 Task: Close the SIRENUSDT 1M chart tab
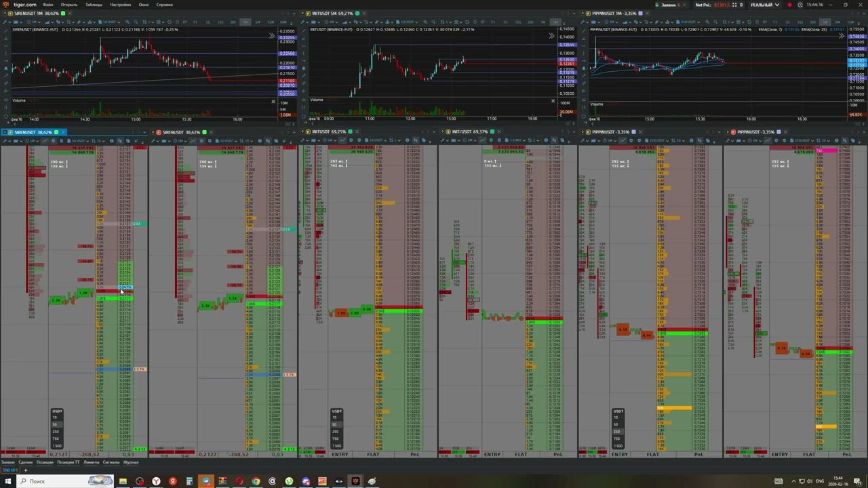coord(71,14)
